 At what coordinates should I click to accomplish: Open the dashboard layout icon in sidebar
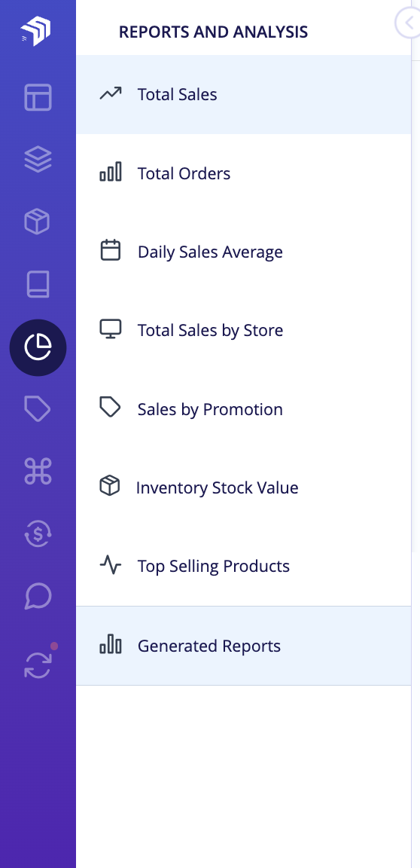tap(38, 97)
